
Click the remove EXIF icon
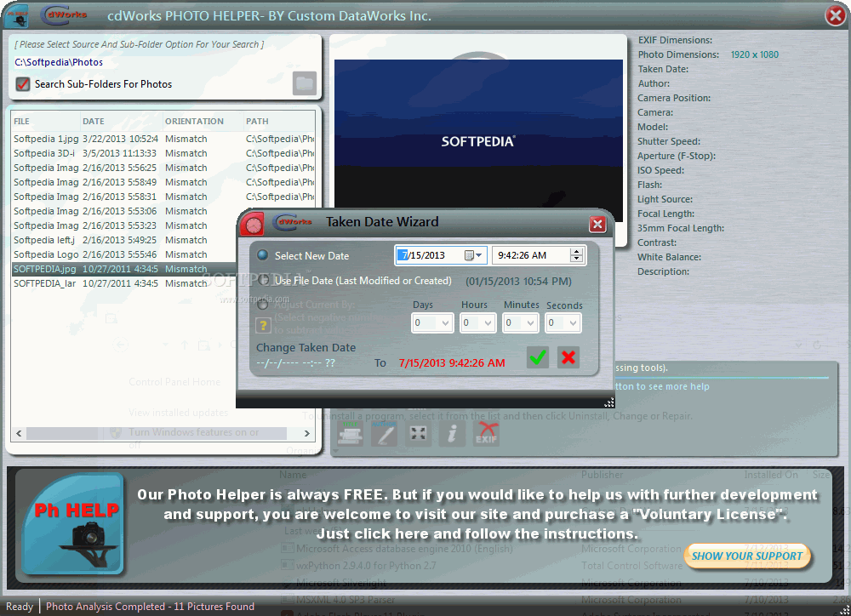pos(486,434)
